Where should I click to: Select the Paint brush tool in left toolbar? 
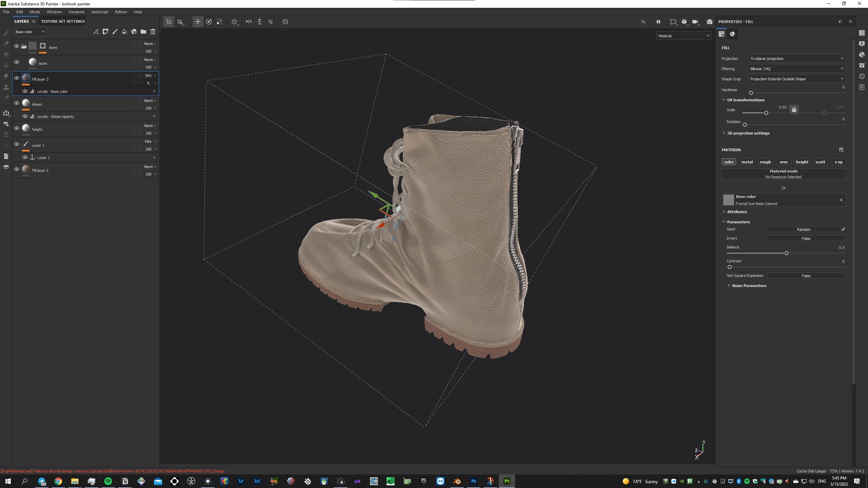[x=6, y=33]
